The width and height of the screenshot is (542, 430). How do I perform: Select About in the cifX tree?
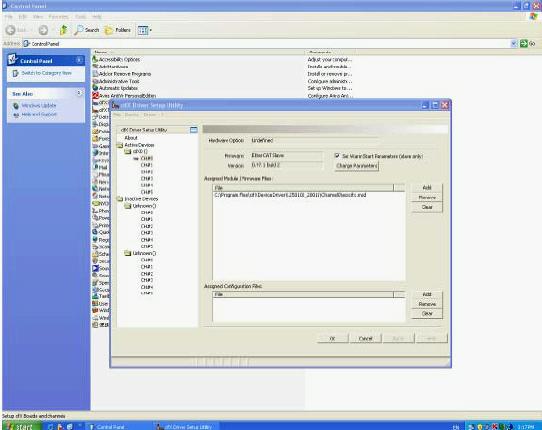131,138
